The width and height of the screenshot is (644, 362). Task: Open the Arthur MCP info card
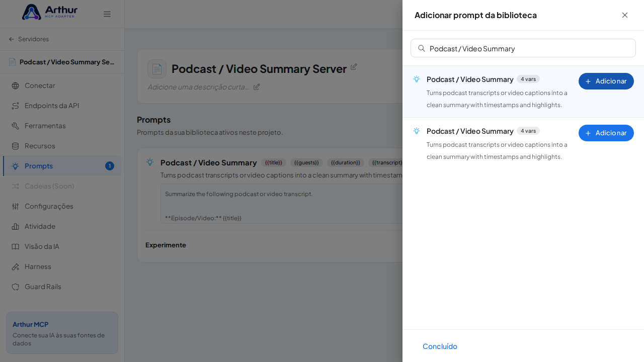pos(62,332)
